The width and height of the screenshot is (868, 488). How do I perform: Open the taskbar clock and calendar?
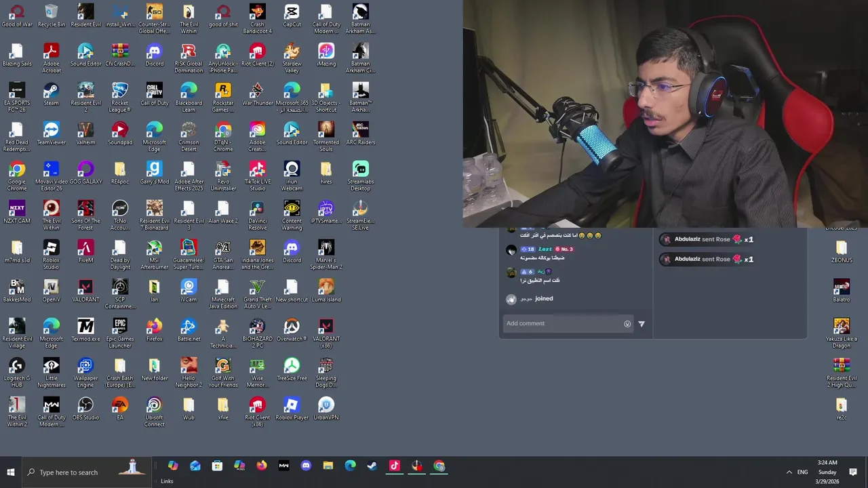click(827, 472)
